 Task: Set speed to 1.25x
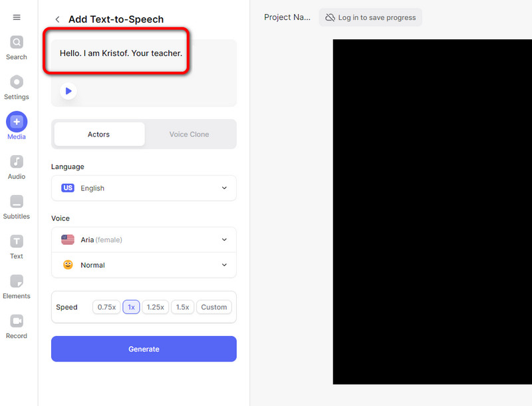(155, 307)
